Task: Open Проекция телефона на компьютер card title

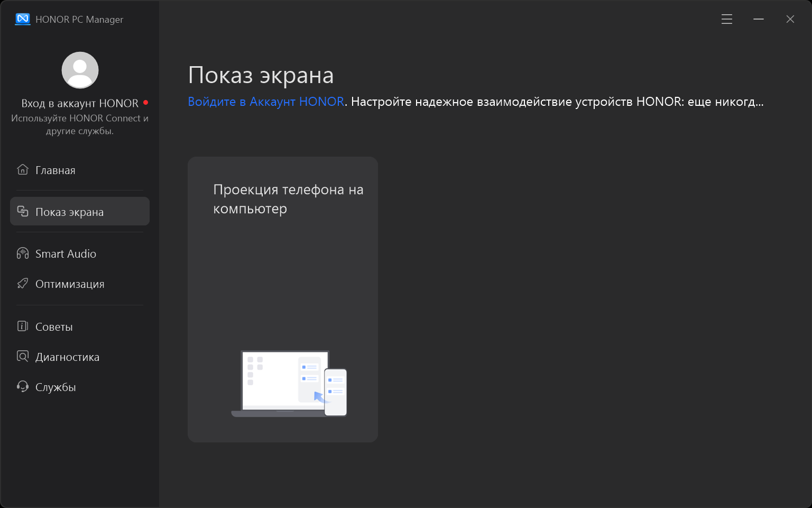Action: click(288, 199)
